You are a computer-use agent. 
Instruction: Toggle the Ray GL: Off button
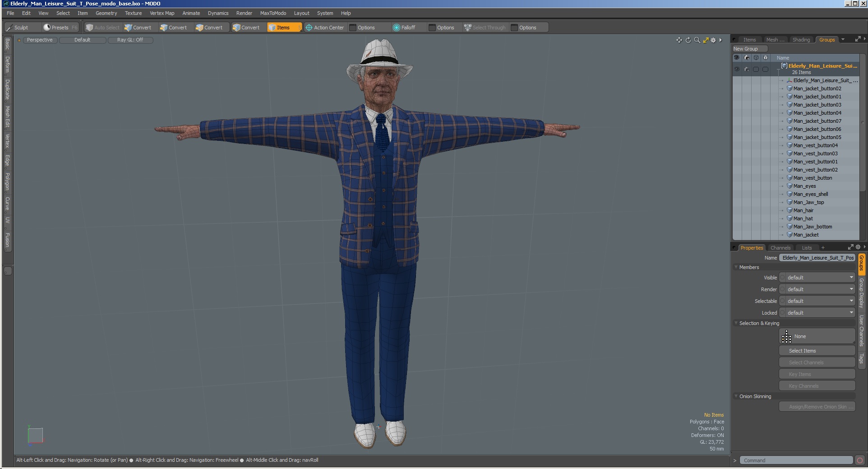[130, 40]
